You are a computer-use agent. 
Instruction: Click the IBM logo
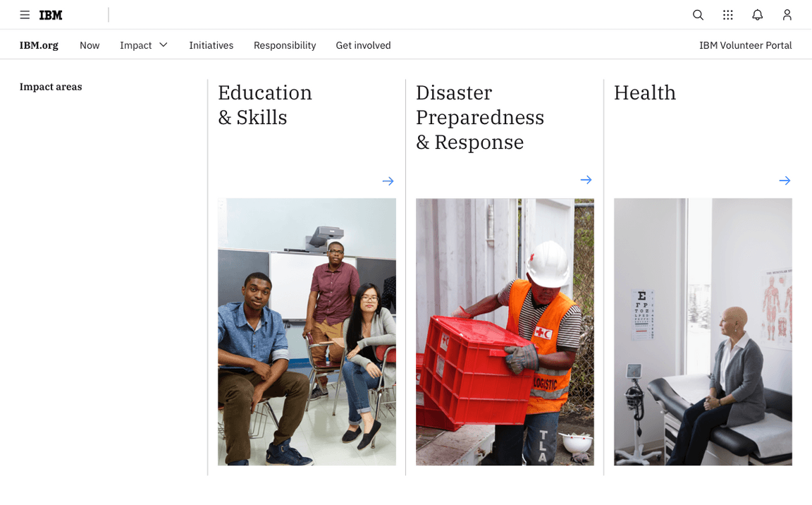point(51,15)
